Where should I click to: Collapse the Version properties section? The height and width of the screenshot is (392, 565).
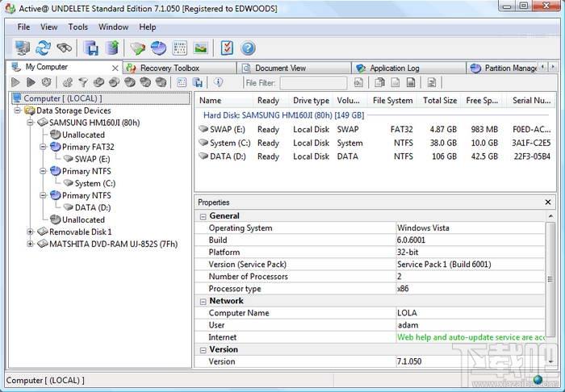tap(203, 350)
